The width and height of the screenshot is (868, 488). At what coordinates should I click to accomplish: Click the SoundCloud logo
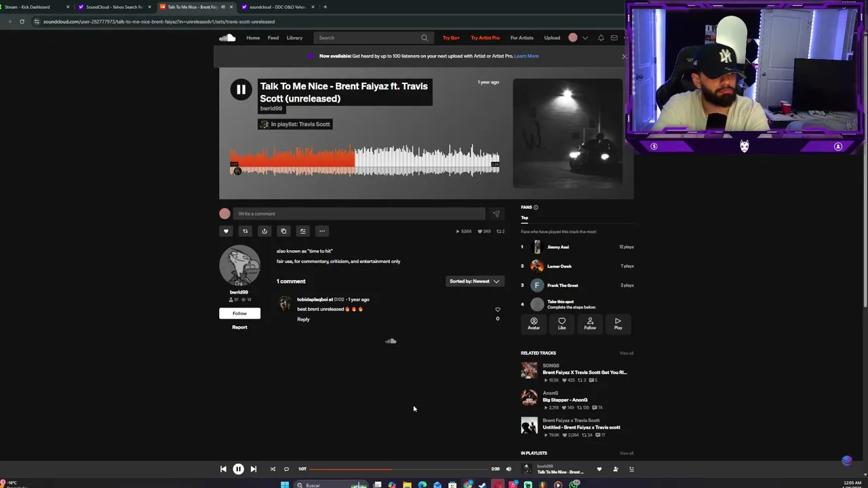point(227,38)
